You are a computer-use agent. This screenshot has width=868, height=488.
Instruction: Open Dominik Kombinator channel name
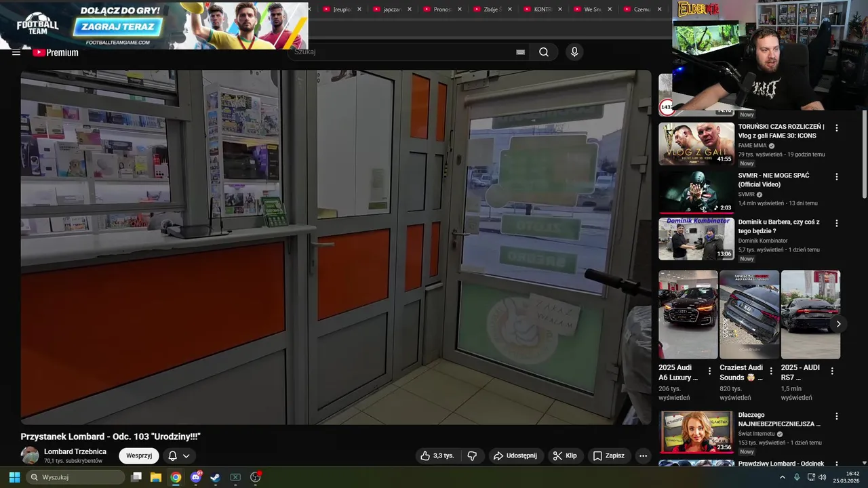pyautogui.click(x=763, y=241)
